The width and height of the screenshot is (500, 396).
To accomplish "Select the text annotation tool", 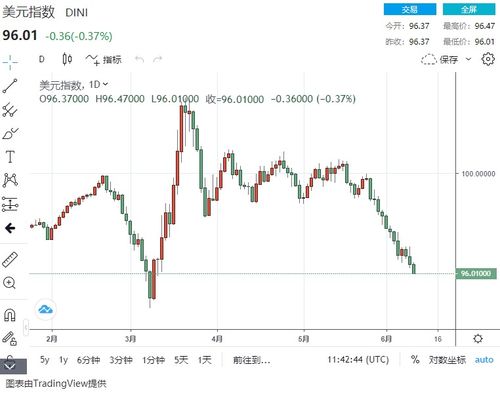I will click(10, 156).
